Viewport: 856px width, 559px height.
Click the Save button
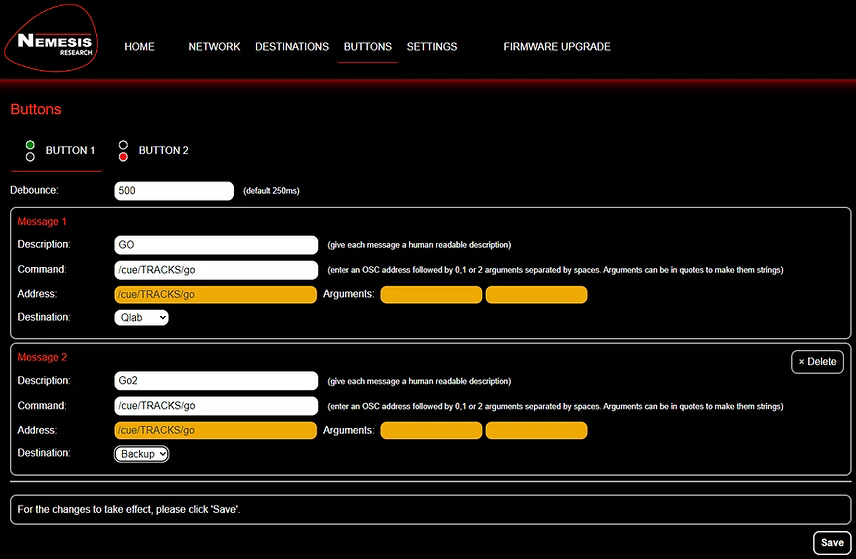(x=831, y=543)
